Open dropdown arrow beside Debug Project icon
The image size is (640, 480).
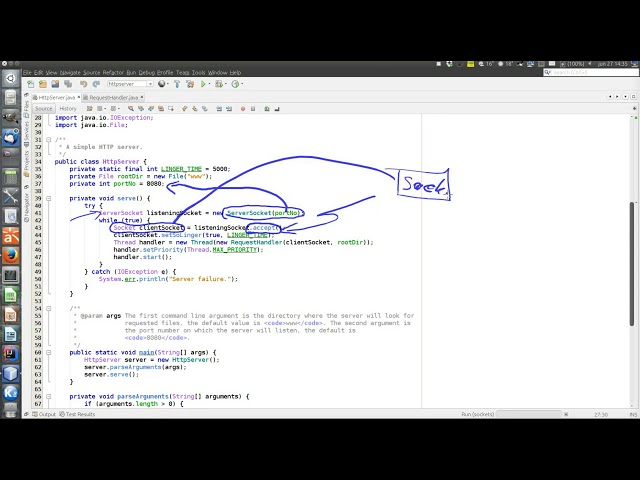click(x=225, y=84)
